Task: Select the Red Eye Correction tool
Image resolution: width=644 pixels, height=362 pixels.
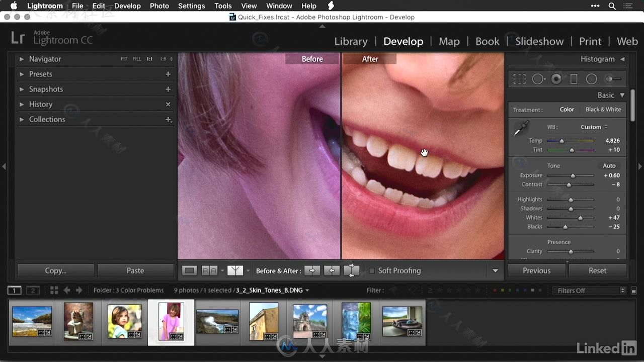Action: (x=556, y=79)
